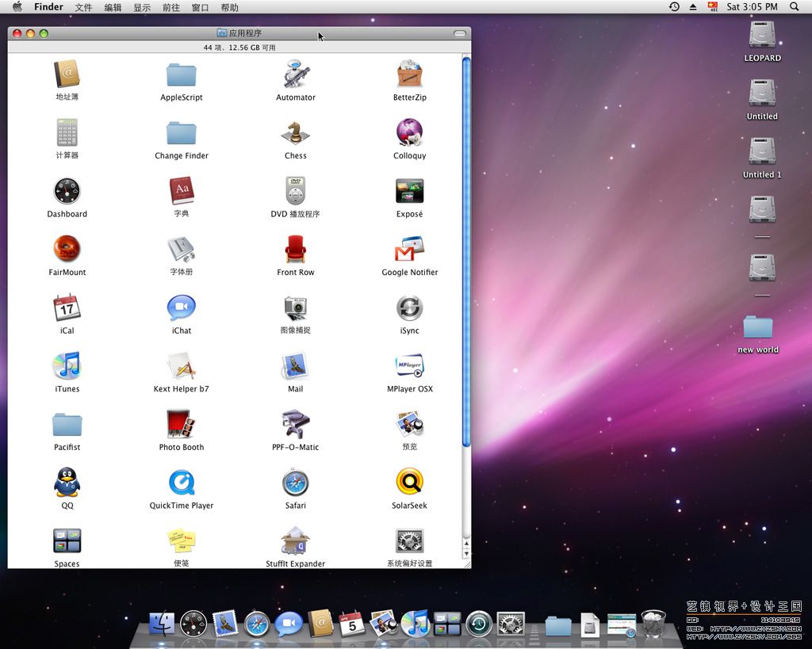Open the 地址簿 address book icon in window

[67, 74]
